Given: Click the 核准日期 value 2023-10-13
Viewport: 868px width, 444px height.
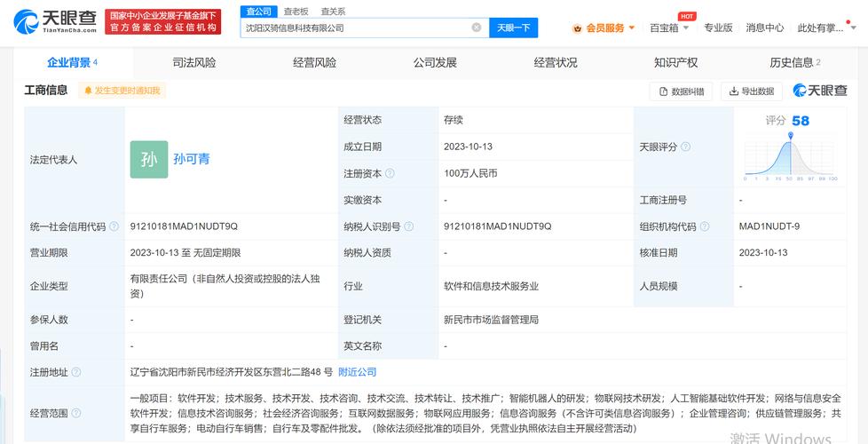Looking at the screenshot, I should 762,253.
